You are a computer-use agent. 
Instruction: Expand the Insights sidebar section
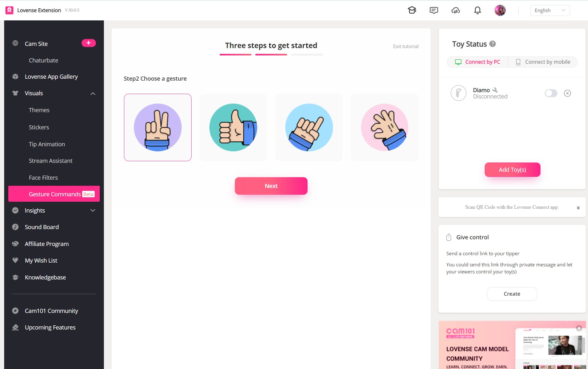(x=93, y=210)
